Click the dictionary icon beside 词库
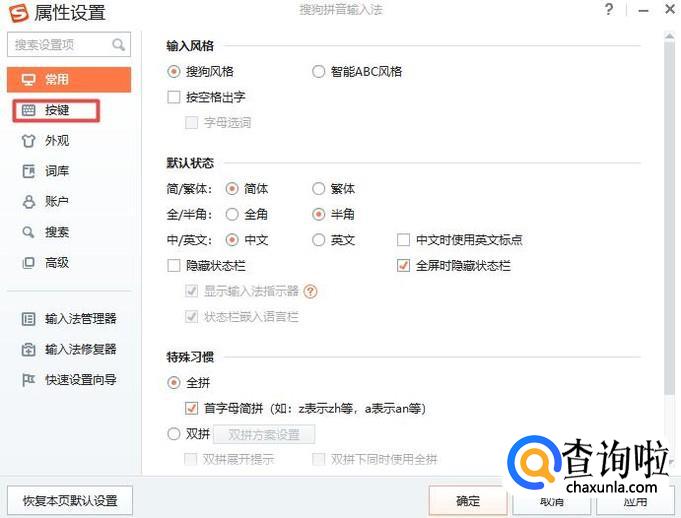Viewport: 681px width, 518px height. pyautogui.click(x=28, y=171)
